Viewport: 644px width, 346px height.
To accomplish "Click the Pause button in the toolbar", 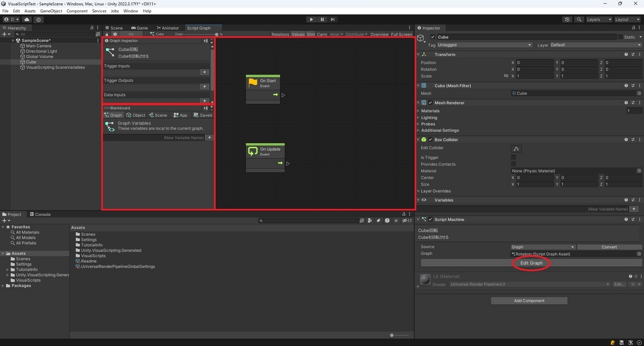I will [x=322, y=19].
